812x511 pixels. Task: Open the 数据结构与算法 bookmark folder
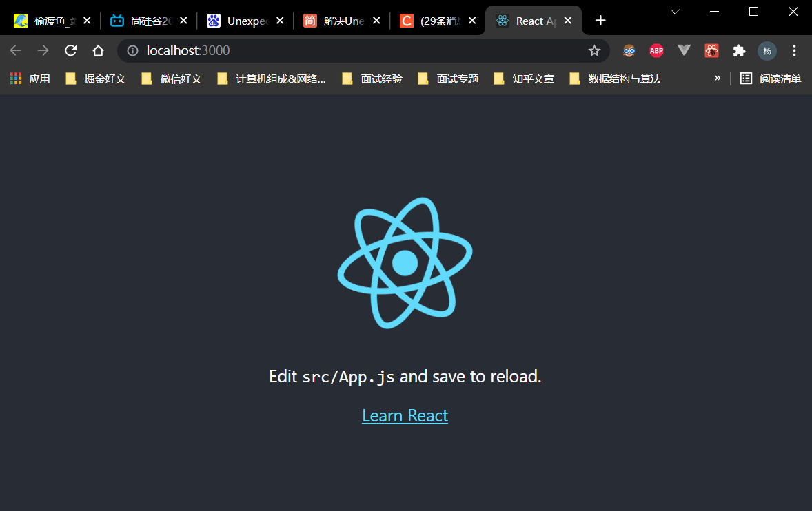pos(615,79)
